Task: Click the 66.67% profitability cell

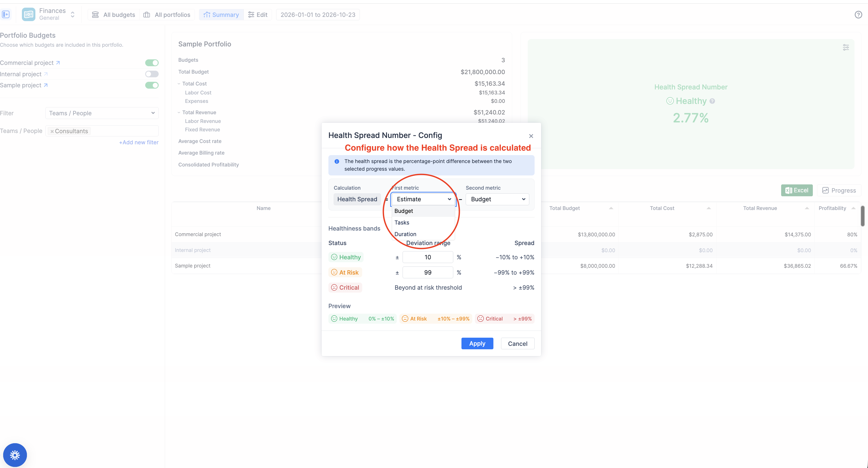Action: pyautogui.click(x=848, y=266)
